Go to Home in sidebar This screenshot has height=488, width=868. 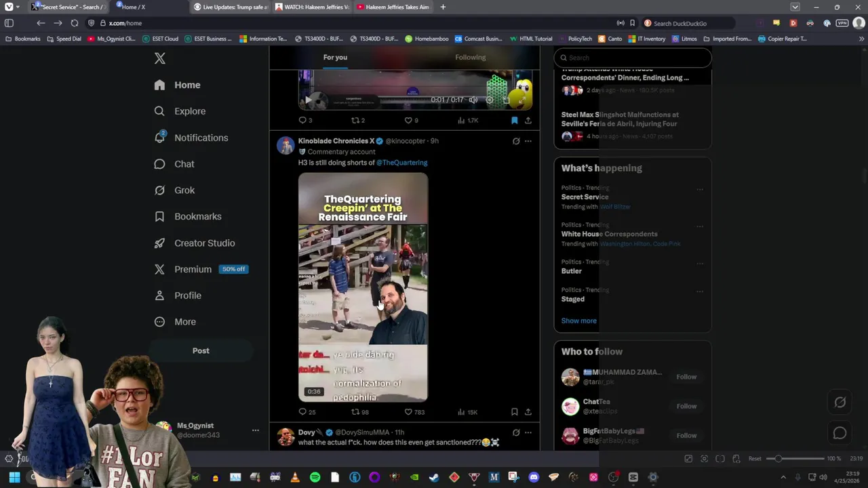point(178,85)
